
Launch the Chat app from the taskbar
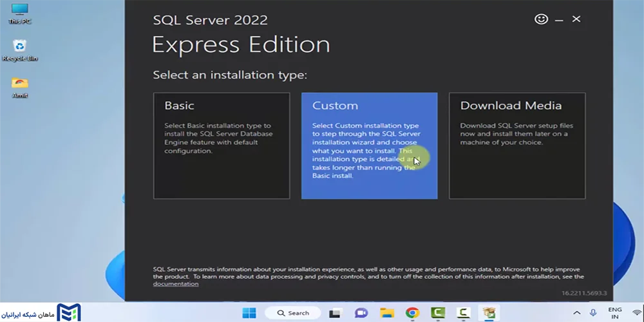[x=361, y=314]
